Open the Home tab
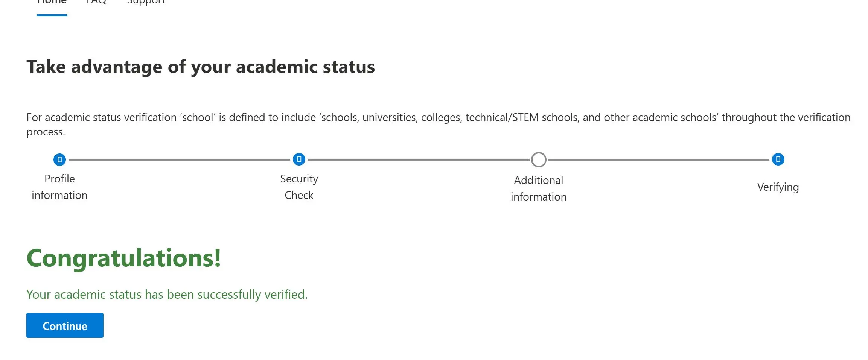 click(52, 2)
